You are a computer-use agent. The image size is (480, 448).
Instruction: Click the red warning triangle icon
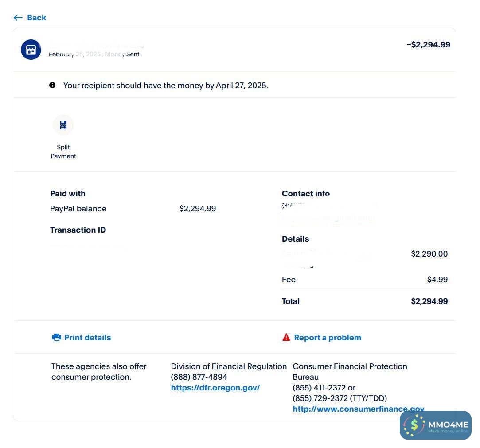click(286, 338)
